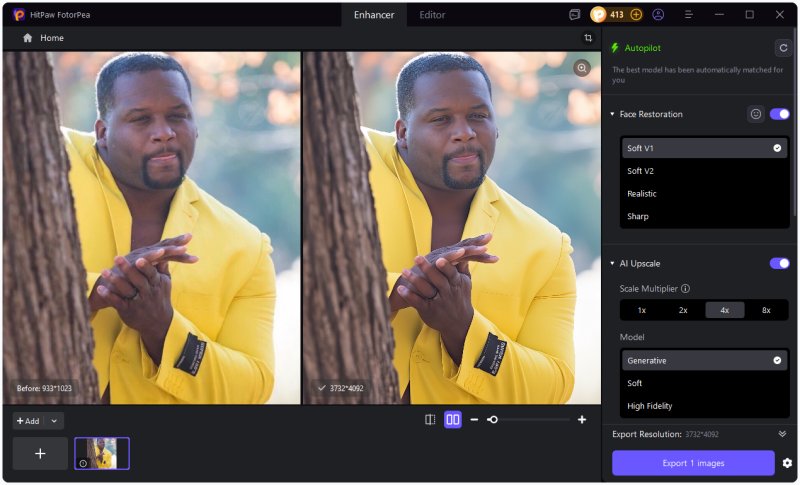Click the zoom slider handle
This screenshot has width=800, height=485.
492,420
